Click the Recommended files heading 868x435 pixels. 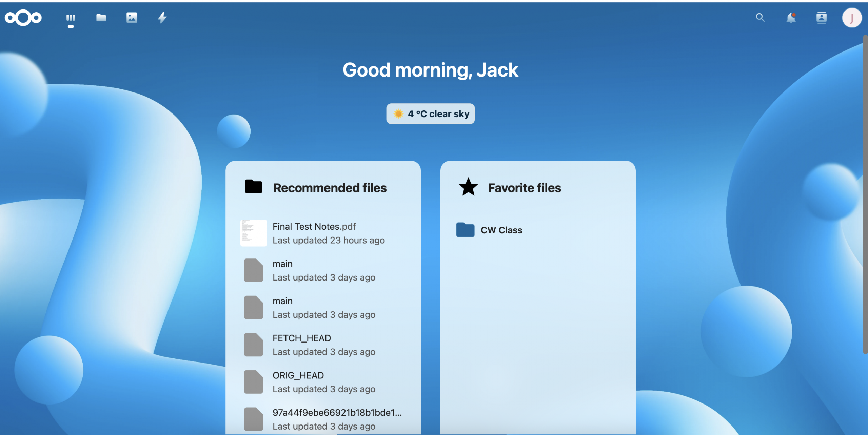tap(330, 188)
